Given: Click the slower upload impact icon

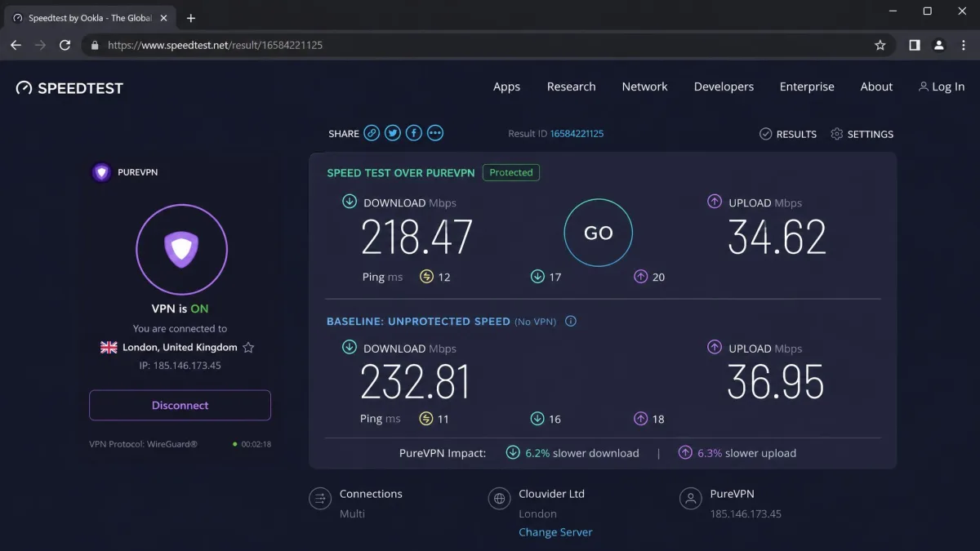Looking at the screenshot, I should pyautogui.click(x=685, y=452).
